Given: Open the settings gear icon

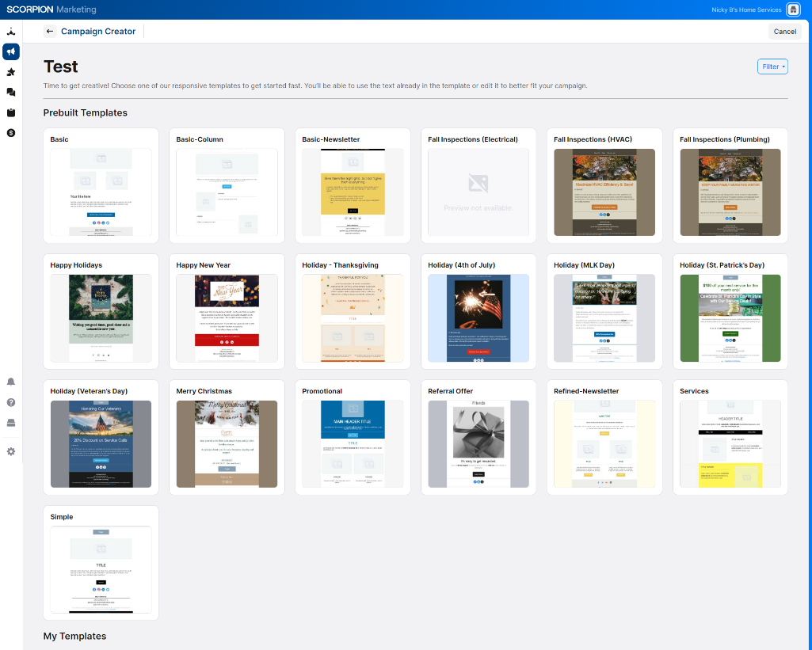Looking at the screenshot, I should (x=11, y=451).
